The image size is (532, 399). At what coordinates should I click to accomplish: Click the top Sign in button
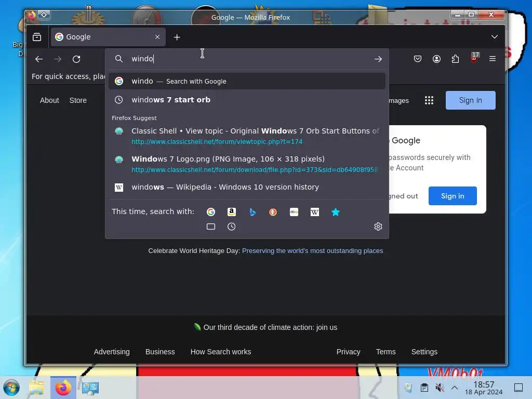click(471, 100)
